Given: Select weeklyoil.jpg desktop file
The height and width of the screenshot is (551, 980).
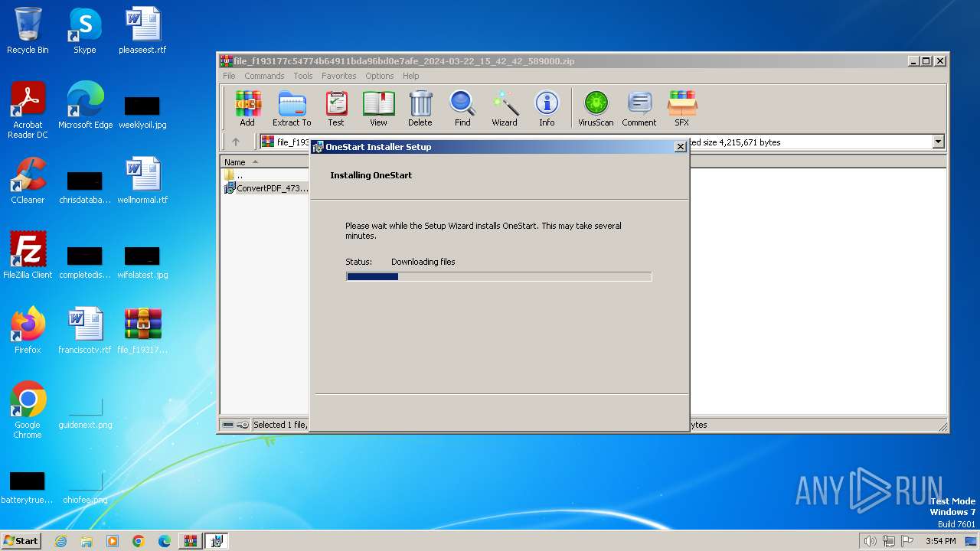Looking at the screenshot, I should (x=142, y=111).
